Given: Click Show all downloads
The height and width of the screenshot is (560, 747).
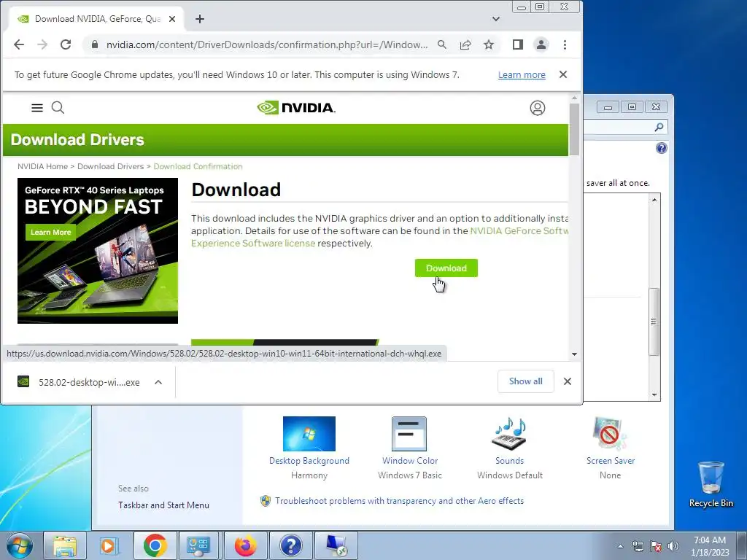Looking at the screenshot, I should (525, 381).
